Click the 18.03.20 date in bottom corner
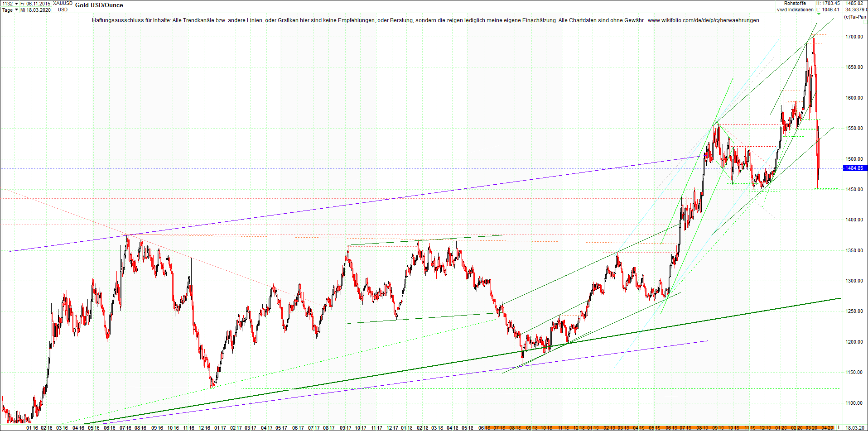The height and width of the screenshot is (431, 868). pos(855,428)
